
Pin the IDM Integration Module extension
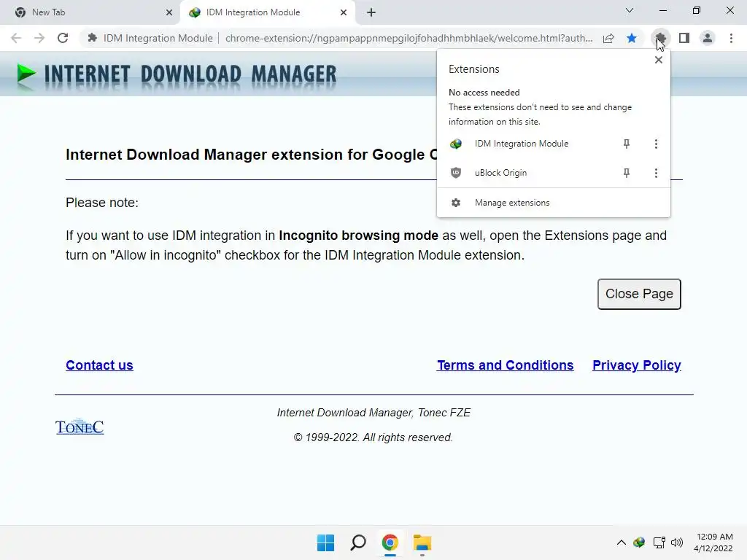627,144
